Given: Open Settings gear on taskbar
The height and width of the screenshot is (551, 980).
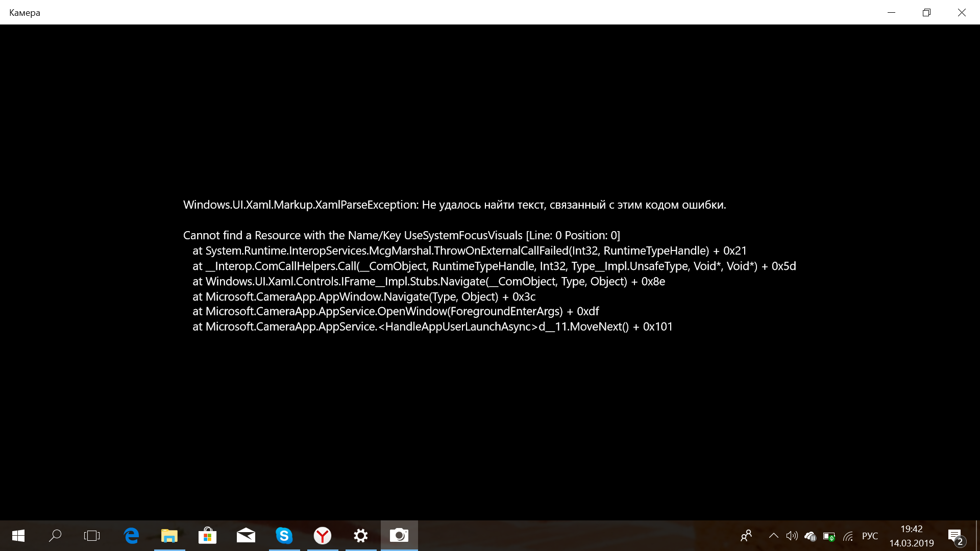Looking at the screenshot, I should point(361,536).
